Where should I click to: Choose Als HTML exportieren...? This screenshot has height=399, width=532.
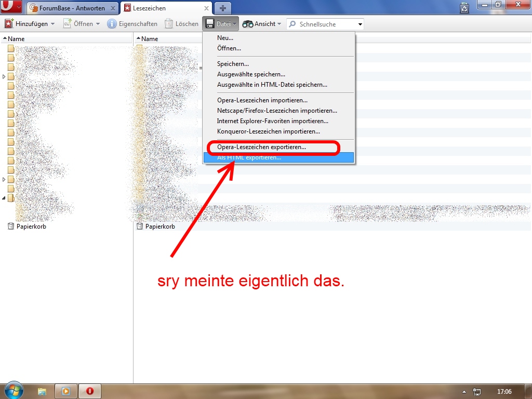(x=278, y=157)
